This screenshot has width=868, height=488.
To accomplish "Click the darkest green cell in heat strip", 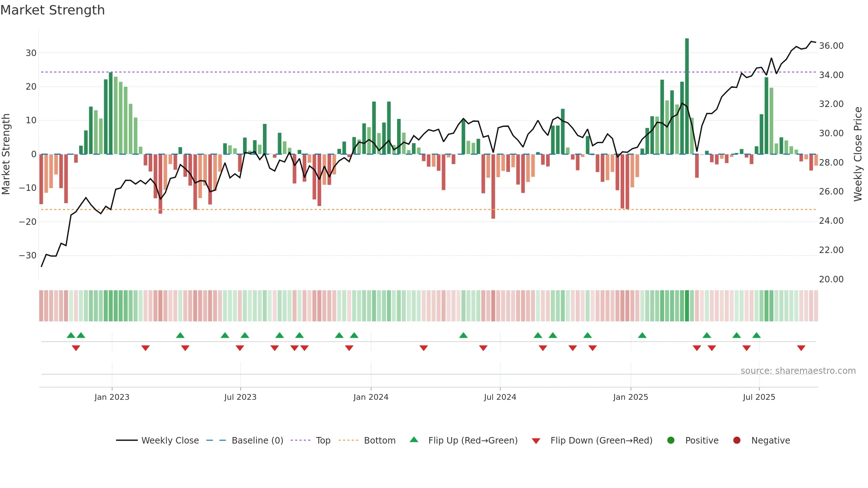I will click(x=687, y=305).
